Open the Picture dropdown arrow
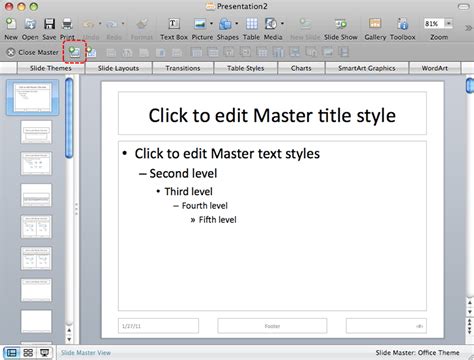474x360 pixels. pyautogui.click(x=211, y=24)
